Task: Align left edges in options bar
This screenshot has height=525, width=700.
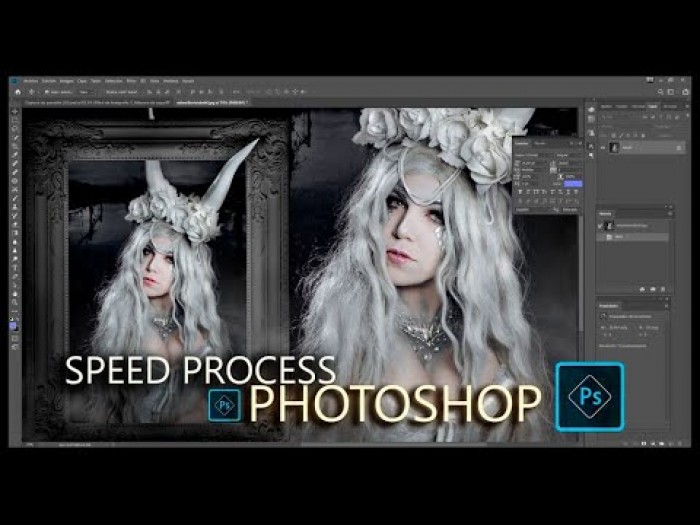Action: click(150, 92)
